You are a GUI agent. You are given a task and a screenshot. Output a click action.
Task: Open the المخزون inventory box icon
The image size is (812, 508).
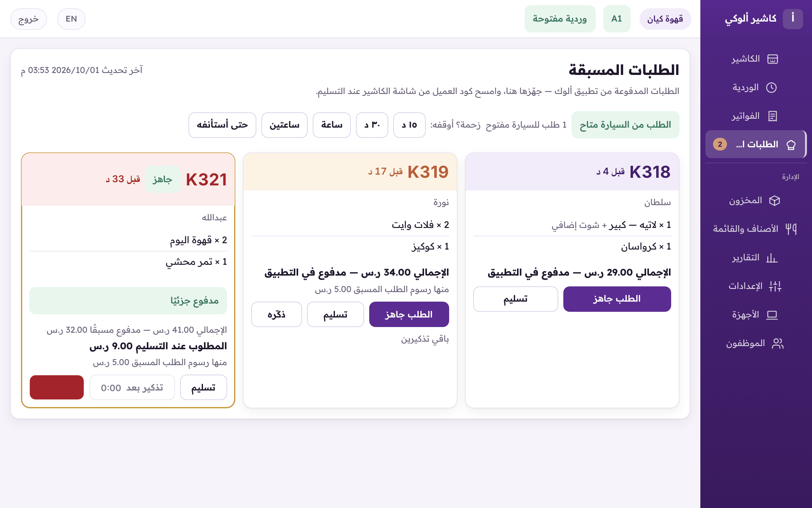point(775,201)
